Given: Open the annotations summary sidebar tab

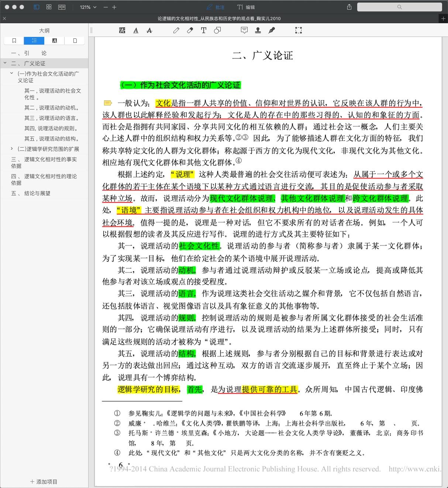Looking at the screenshot, I should pos(55,41).
